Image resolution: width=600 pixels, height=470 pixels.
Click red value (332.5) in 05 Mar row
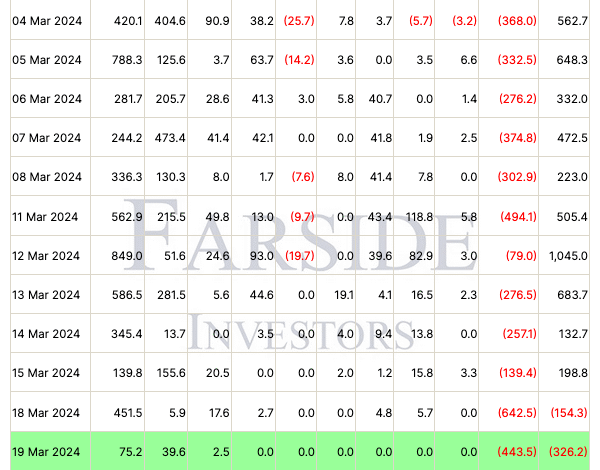click(517, 60)
